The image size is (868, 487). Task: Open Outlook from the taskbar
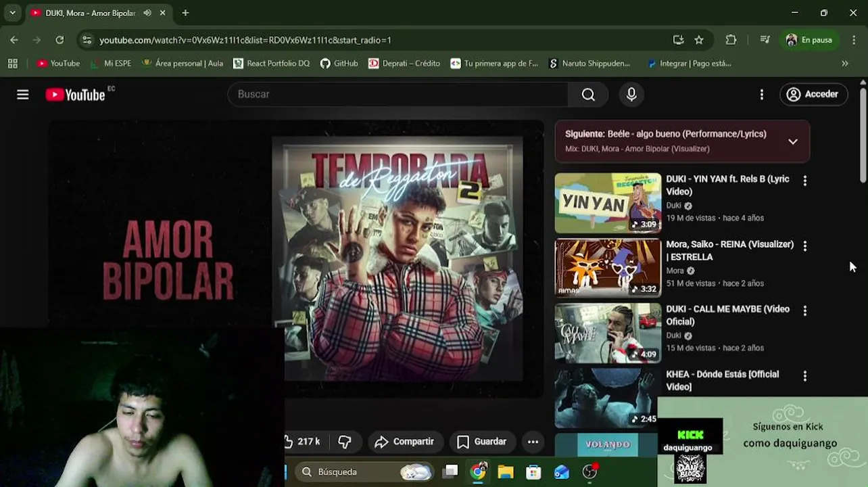click(561, 471)
